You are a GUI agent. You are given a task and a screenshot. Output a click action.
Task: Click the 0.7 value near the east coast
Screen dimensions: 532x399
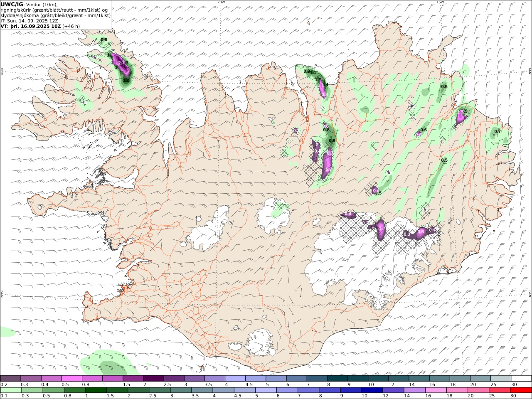[498, 131]
